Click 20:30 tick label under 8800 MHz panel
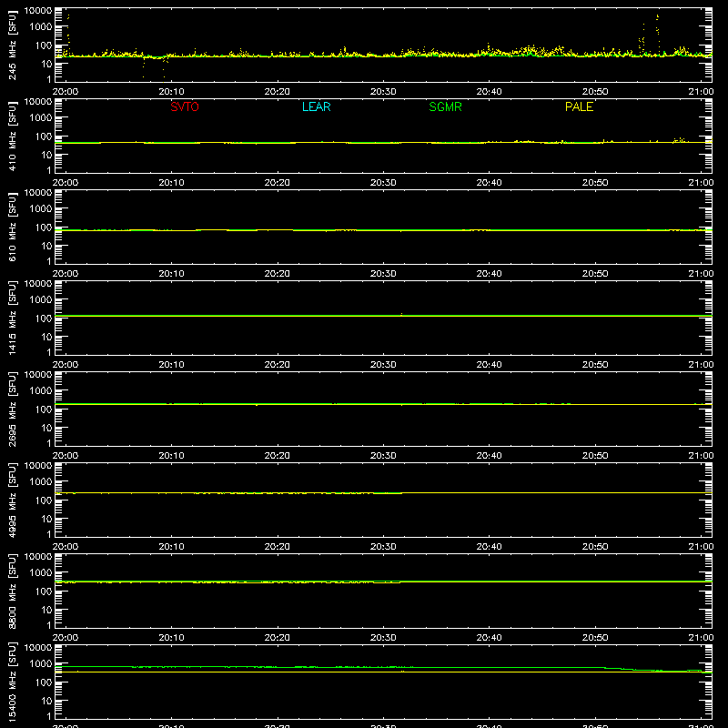The height and width of the screenshot is (728, 728). (x=383, y=638)
